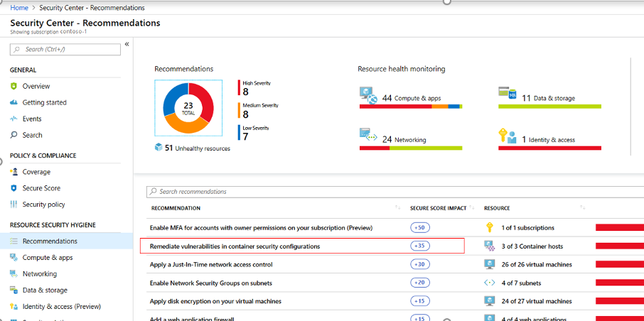Open Identity & access (Preview) in sidebar

[x=62, y=307]
